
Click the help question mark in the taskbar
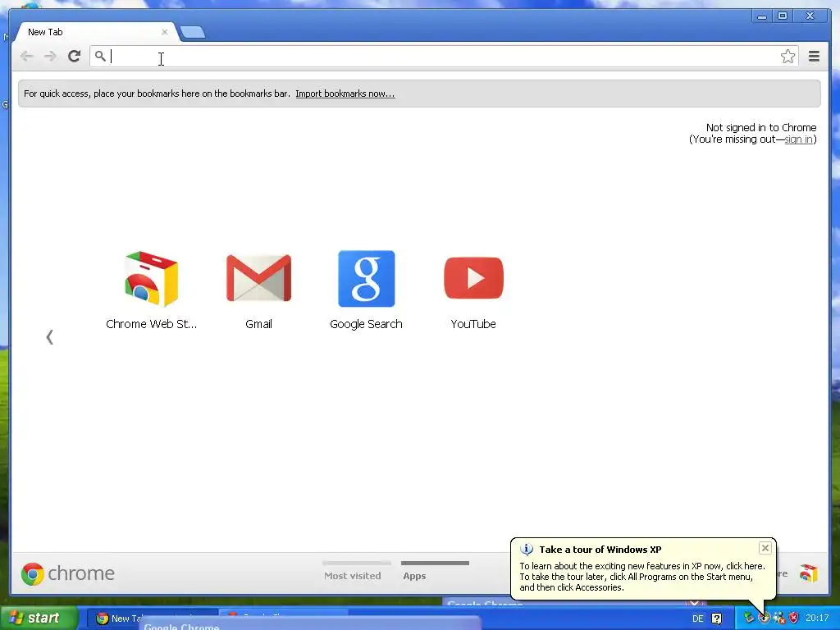(716, 619)
